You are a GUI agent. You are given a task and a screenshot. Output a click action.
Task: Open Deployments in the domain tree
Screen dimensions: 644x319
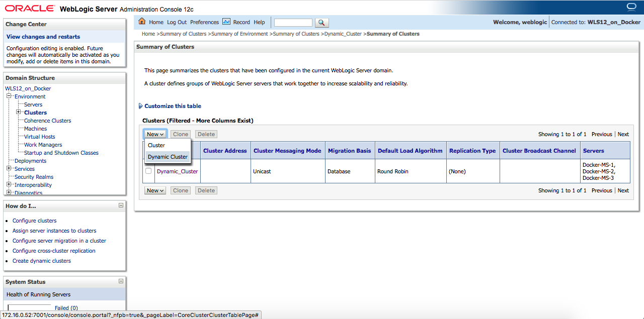(30, 161)
